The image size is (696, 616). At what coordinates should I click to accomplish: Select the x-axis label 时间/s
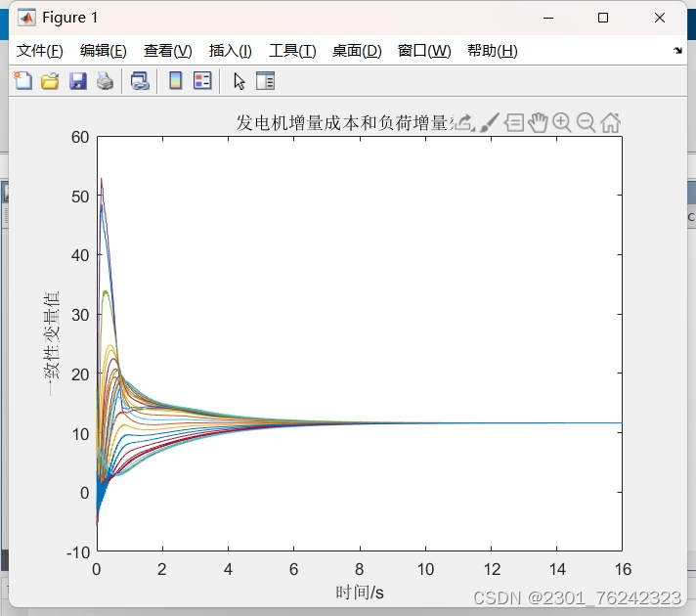coord(360,592)
